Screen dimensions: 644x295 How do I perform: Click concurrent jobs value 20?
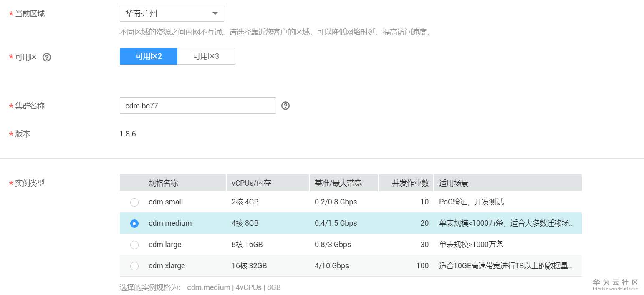(424, 223)
